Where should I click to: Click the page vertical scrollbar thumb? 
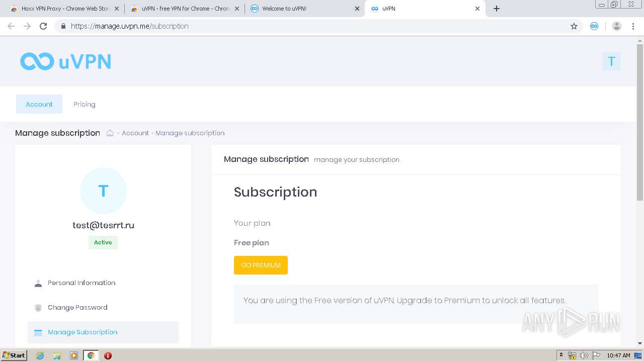point(640,122)
